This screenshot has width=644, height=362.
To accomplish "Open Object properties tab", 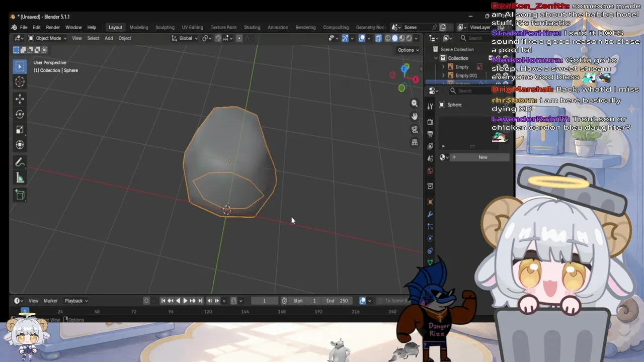I will point(430,202).
